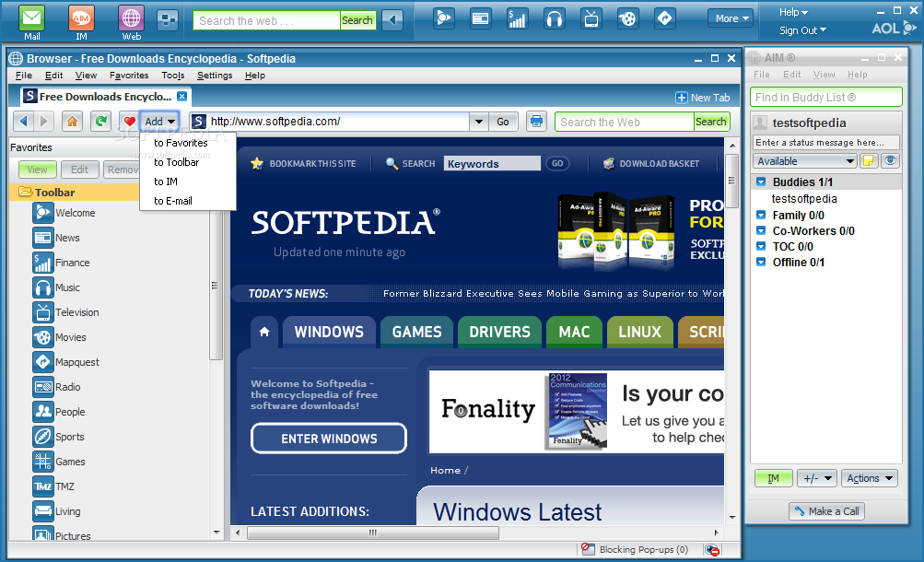Open the Web globe icon in AOL toolbar

point(131,18)
